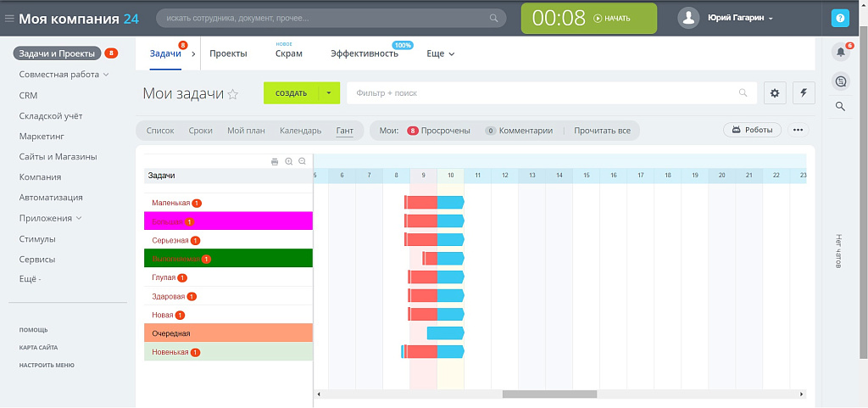
Task: Click the lightning automation icon
Action: [804, 93]
